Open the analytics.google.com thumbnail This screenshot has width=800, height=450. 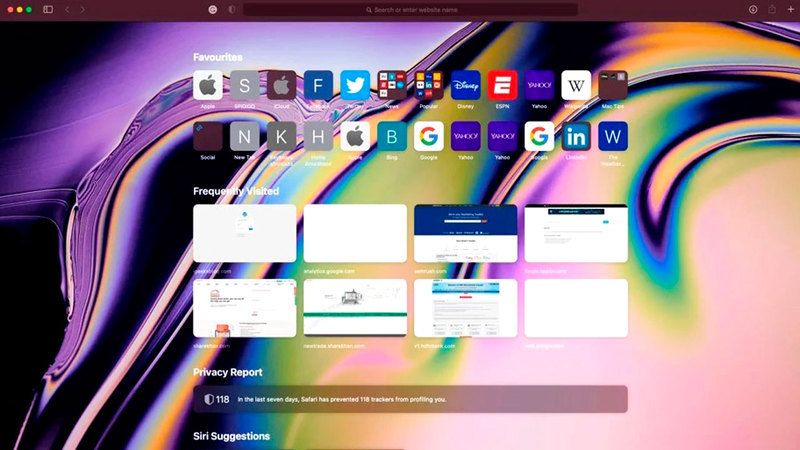coord(355,233)
